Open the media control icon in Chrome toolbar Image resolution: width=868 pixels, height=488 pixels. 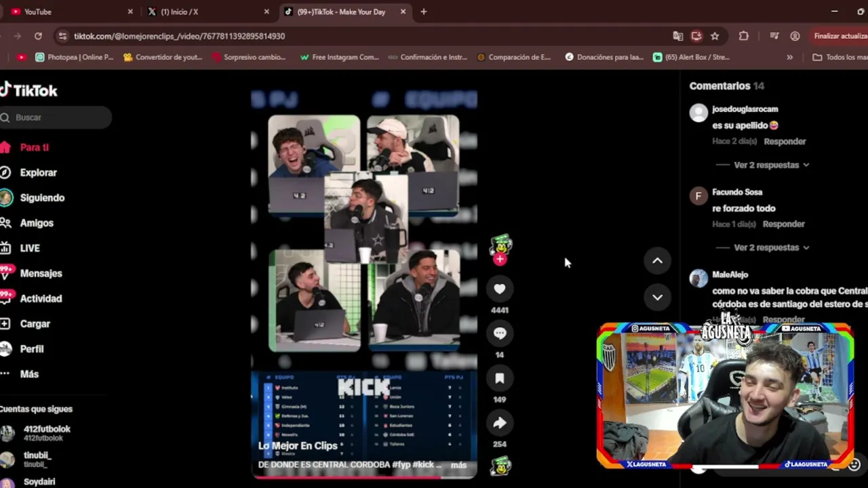click(774, 36)
